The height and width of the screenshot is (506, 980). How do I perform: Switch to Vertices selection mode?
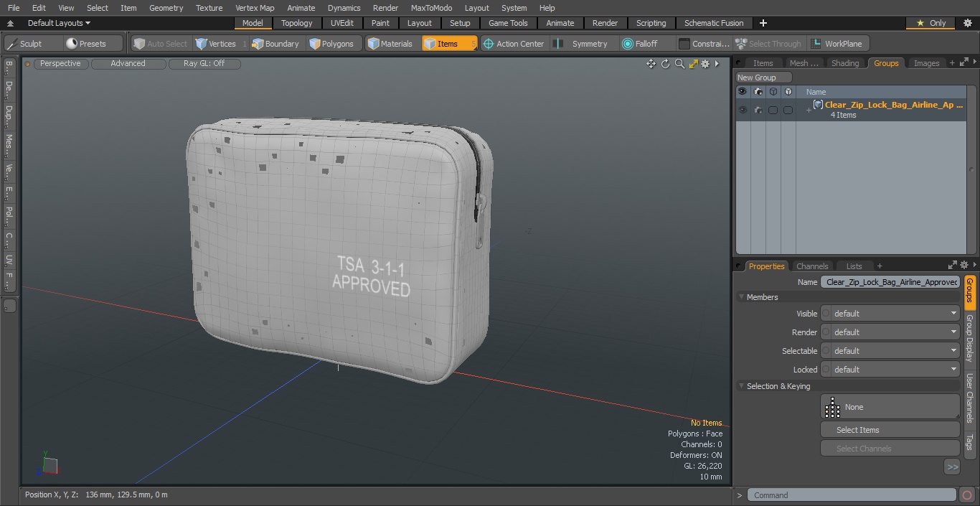(215, 44)
